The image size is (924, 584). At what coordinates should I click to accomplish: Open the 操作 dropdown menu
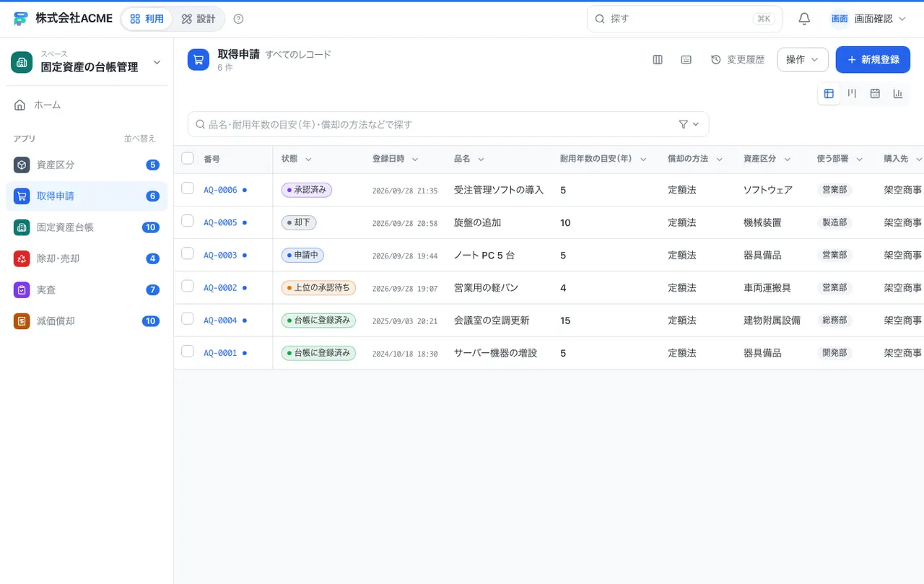[x=803, y=60]
